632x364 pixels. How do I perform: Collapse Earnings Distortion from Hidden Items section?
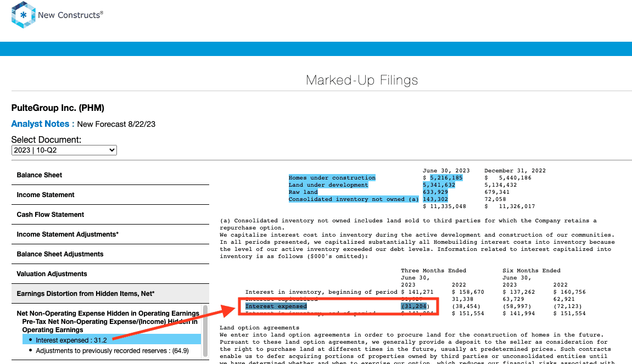point(110,294)
